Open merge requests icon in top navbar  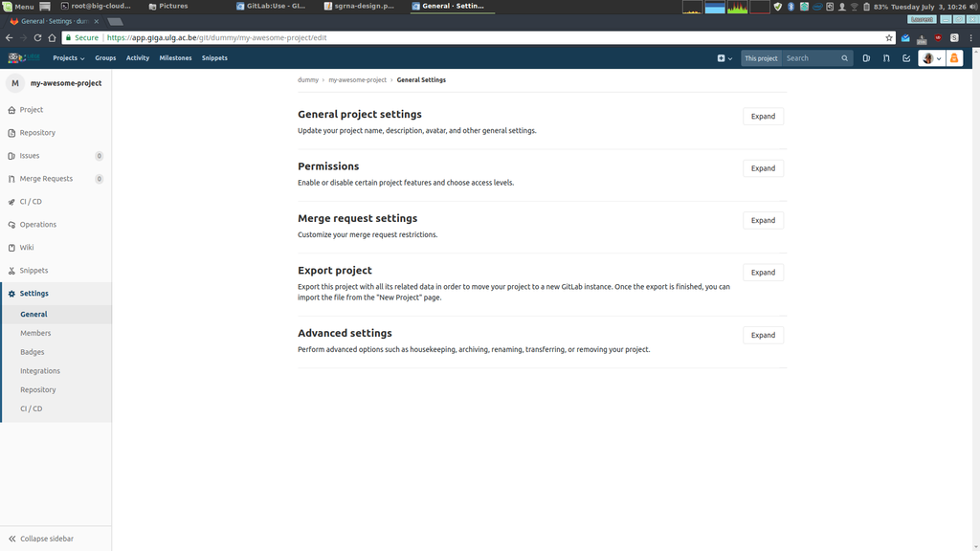886,58
